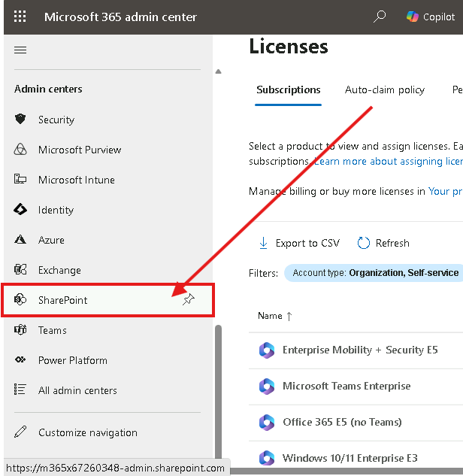The width and height of the screenshot is (463, 476).
Task: Click the Azure triangle icon
Action: point(20,240)
